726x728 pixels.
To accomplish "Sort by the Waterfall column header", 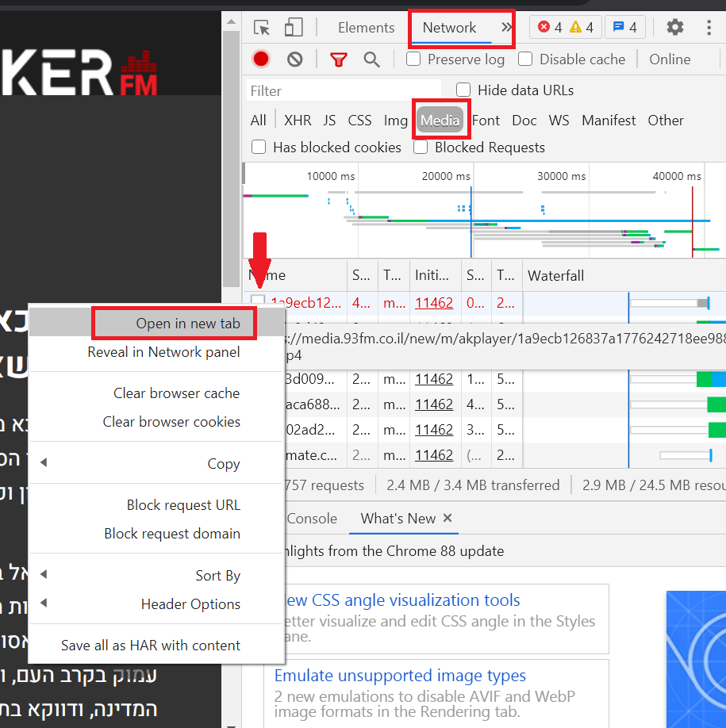I will click(x=624, y=275).
